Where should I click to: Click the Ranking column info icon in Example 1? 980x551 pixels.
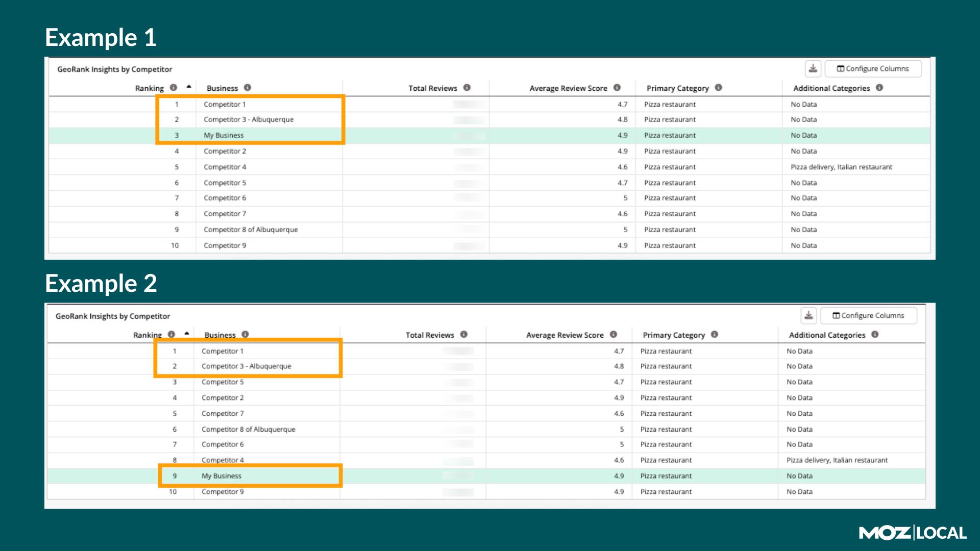click(x=173, y=88)
